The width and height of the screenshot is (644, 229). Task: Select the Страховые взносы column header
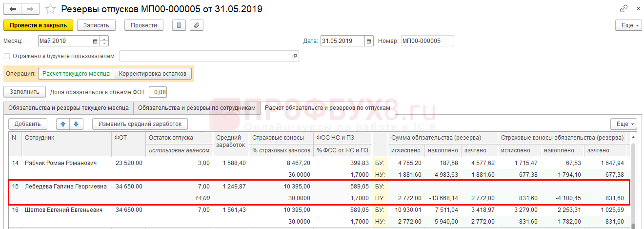tap(282, 138)
